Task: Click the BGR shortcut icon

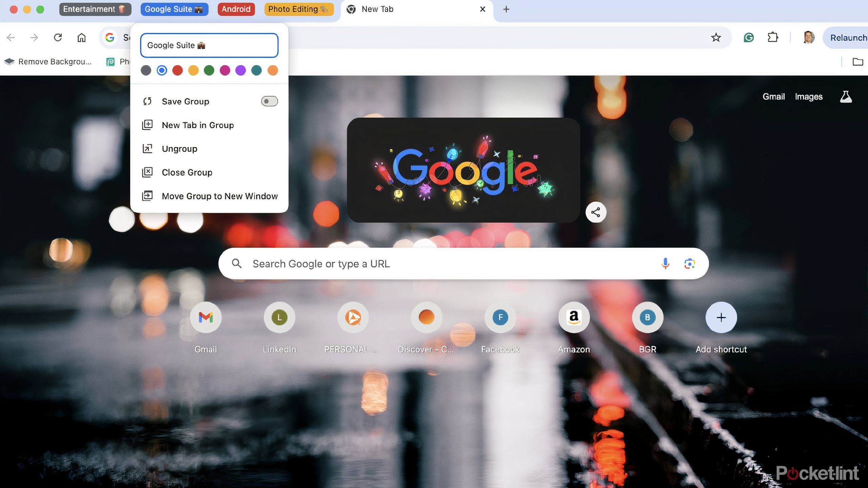Action: point(647,317)
